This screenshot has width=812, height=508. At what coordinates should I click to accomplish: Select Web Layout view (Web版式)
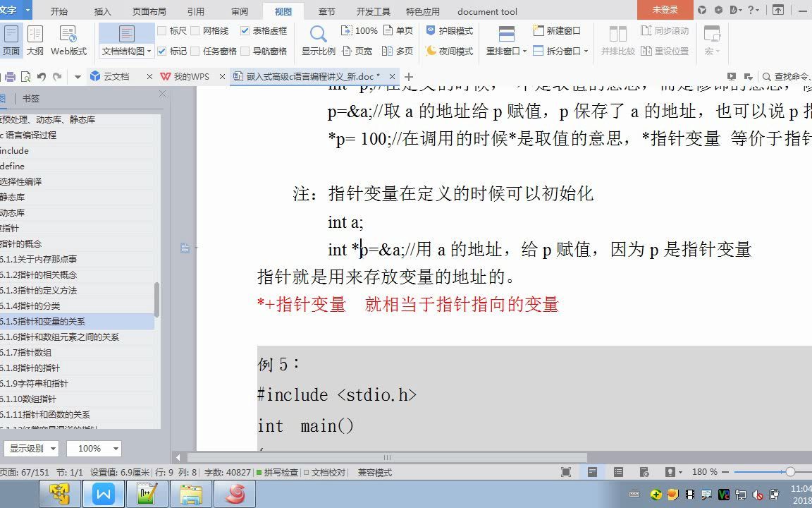pos(68,39)
